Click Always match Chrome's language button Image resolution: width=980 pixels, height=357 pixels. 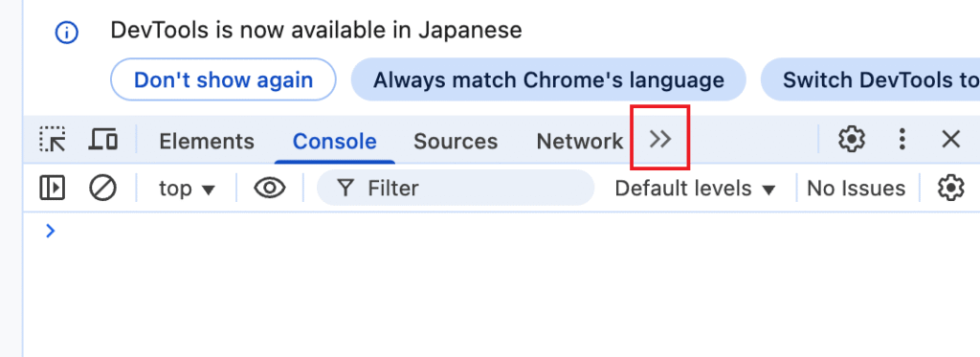pyautogui.click(x=548, y=79)
